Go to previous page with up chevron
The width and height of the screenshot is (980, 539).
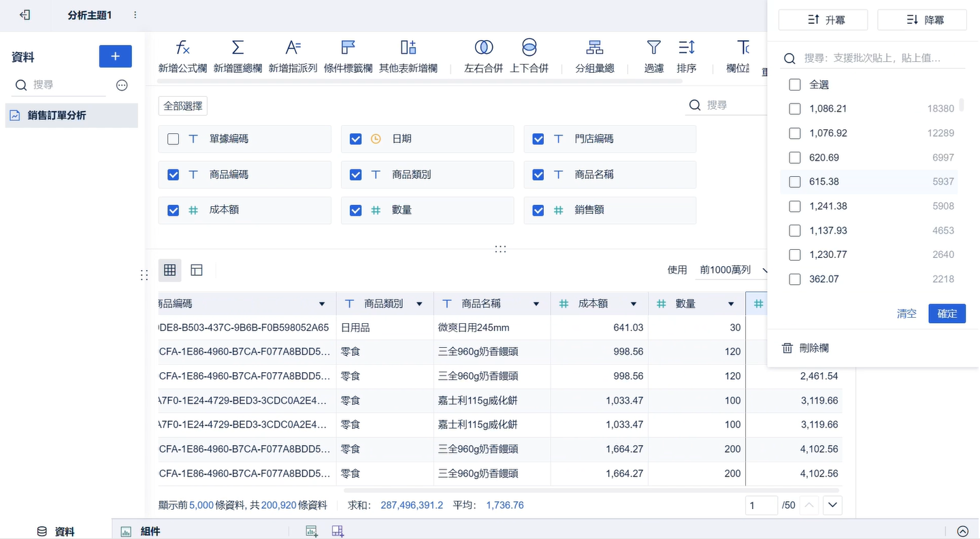point(808,506)
